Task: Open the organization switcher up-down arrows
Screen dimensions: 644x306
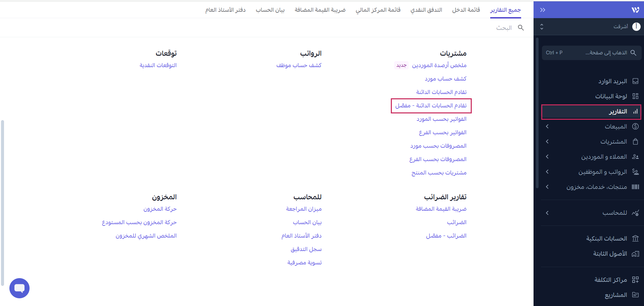Action: pos(542,27)
